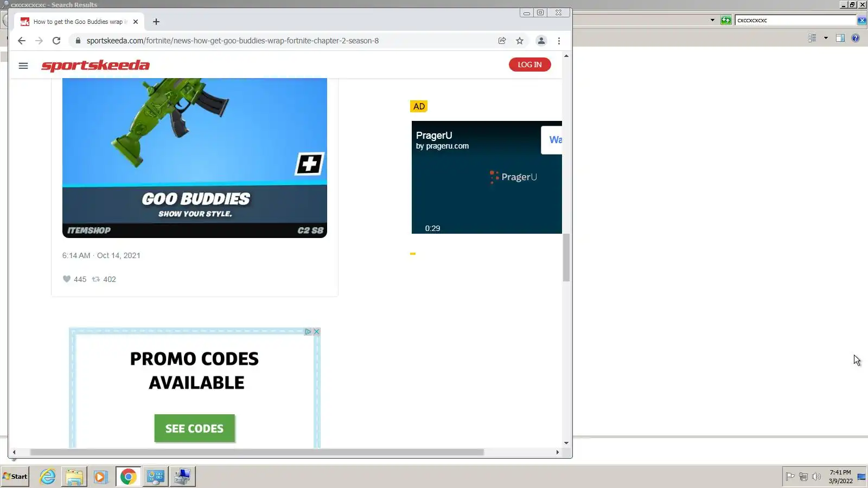868x488 pixels.
Task: Click the SEE CODES button
Action: pos(194,428)
